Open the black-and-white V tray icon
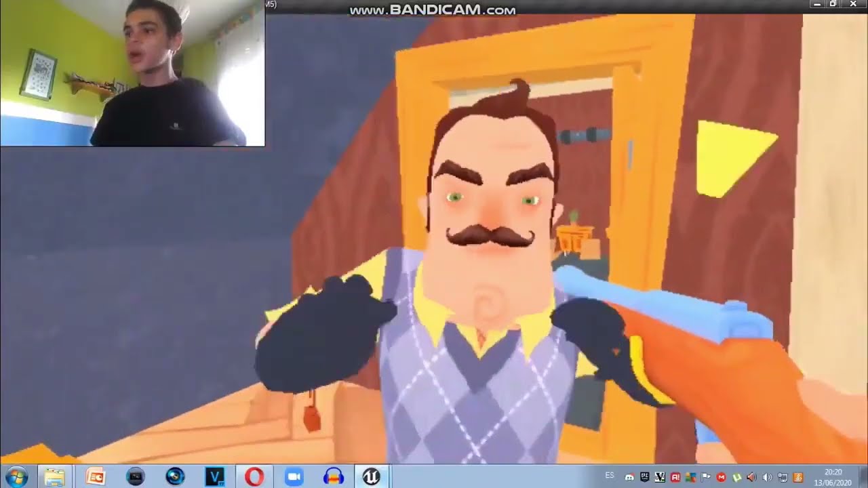868x488 pixels. [660, 477]
